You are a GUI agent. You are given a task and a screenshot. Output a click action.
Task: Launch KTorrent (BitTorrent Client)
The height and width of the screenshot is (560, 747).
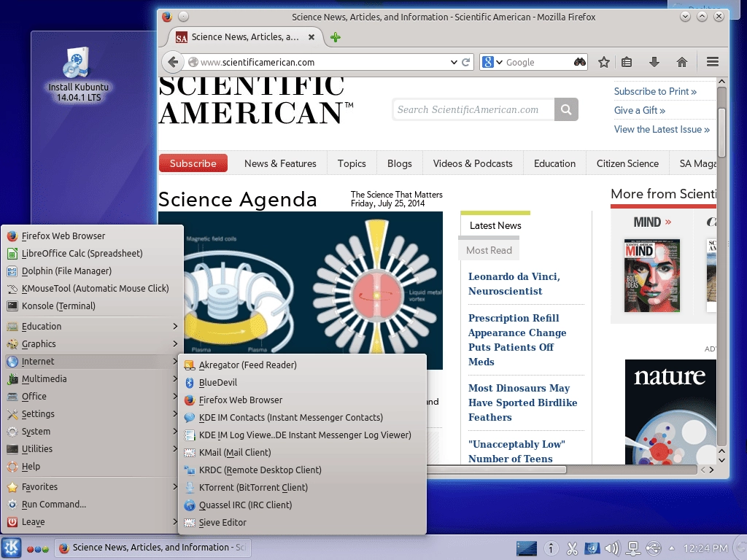303,488
